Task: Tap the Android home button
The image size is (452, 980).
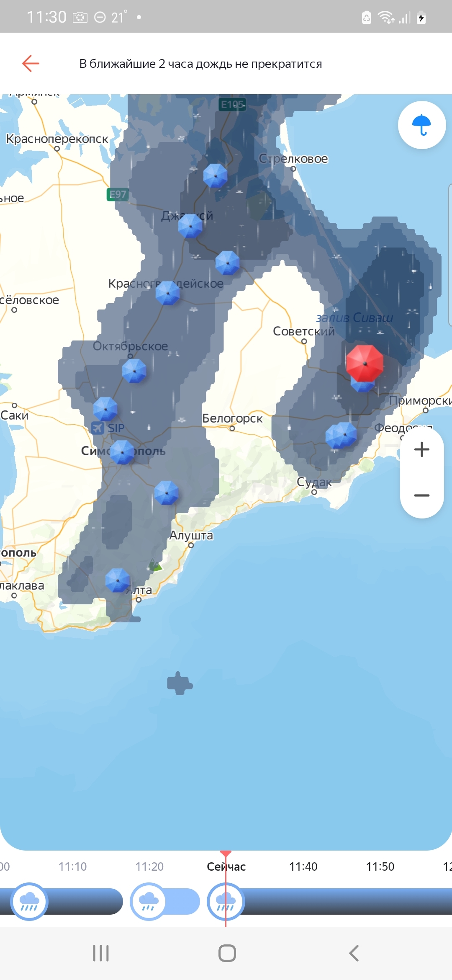Action: (227, 953)
